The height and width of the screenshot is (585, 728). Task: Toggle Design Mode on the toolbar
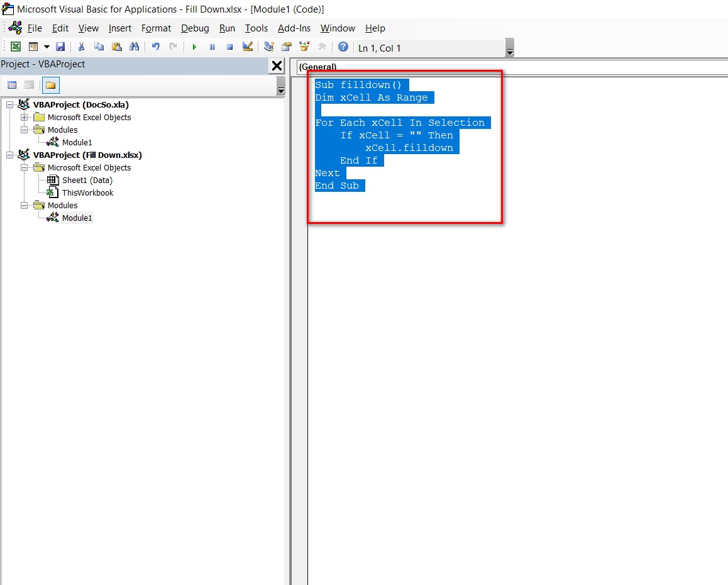coord(246,47)
